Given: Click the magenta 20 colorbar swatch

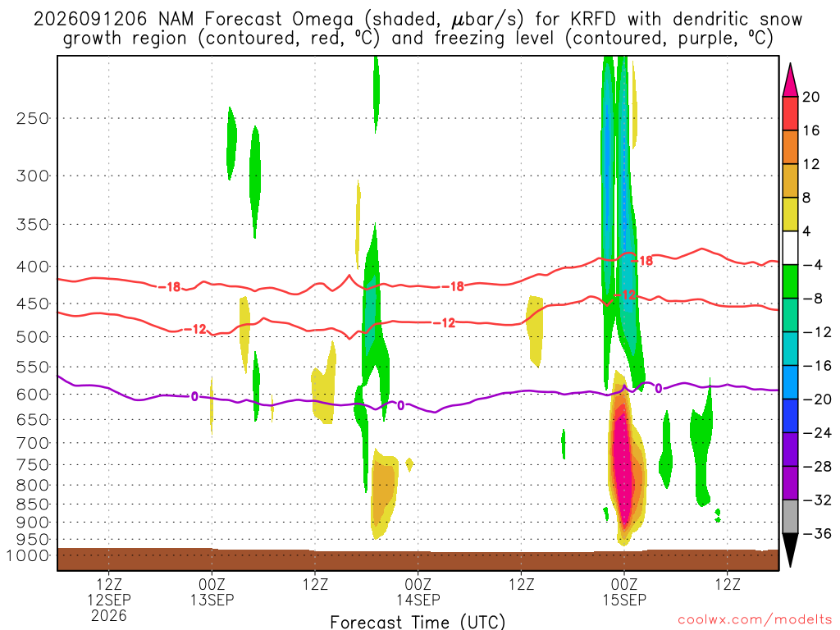Looking at the screenshot, I should [790, 81].
